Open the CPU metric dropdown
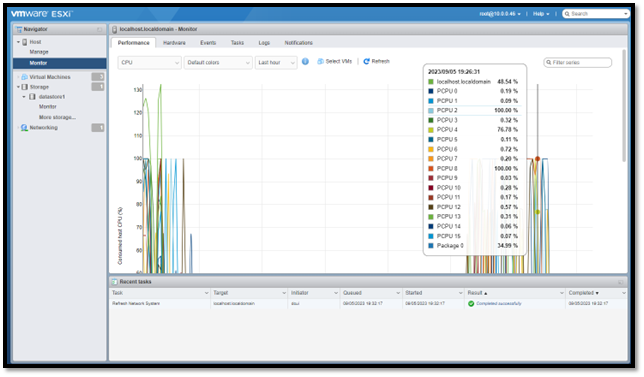The width and height of the screenshot is (644, 377). (x=150, y=62)
